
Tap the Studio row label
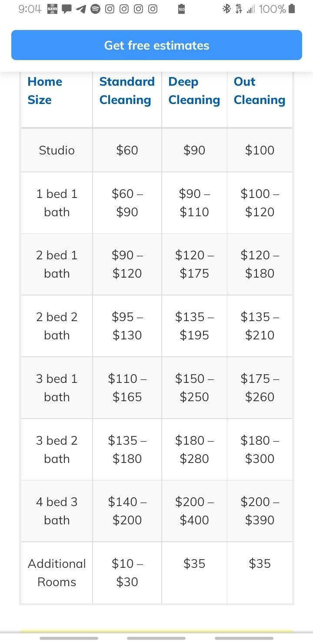(x=57, y=150)
